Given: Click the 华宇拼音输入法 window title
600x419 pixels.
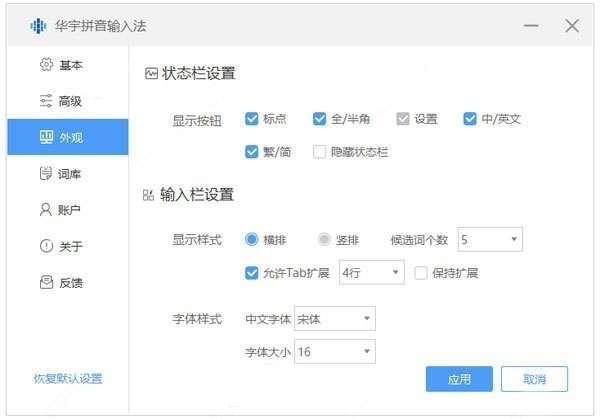Looking at the screenshot, I should tap(101, 26).
